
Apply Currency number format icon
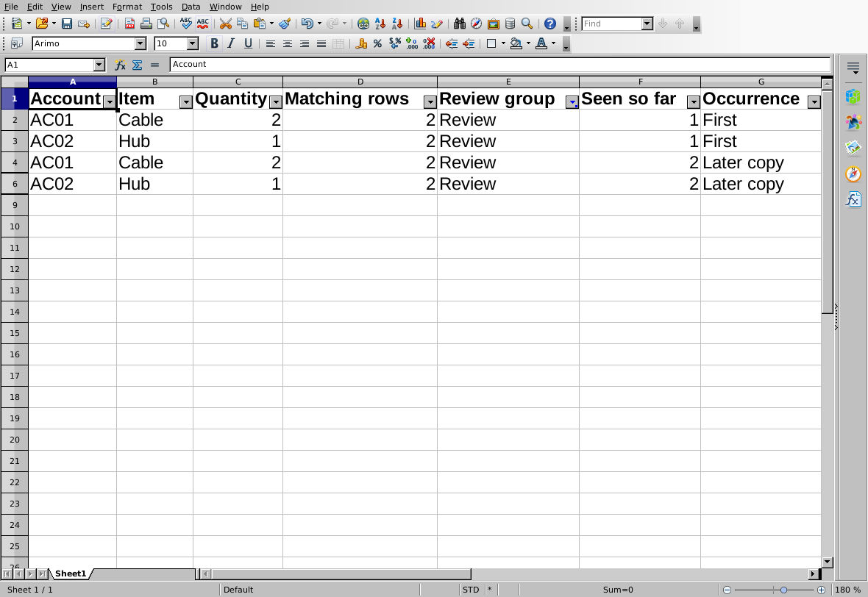[361, 43]
